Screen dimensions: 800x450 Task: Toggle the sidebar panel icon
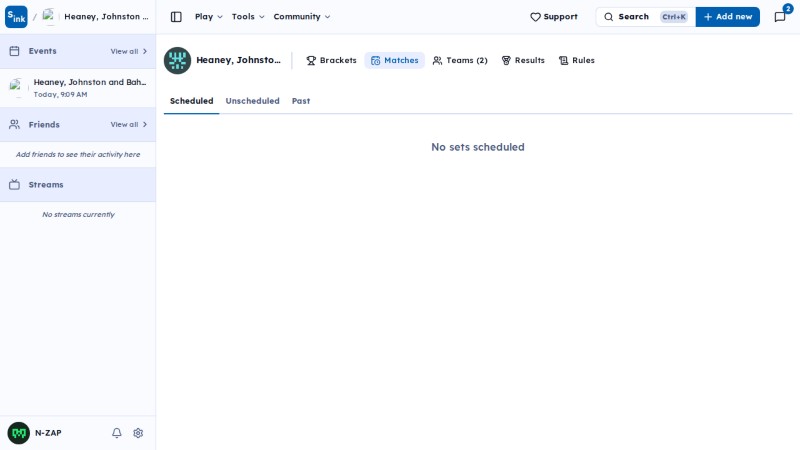pyautogui.click(x=176, y=17)
